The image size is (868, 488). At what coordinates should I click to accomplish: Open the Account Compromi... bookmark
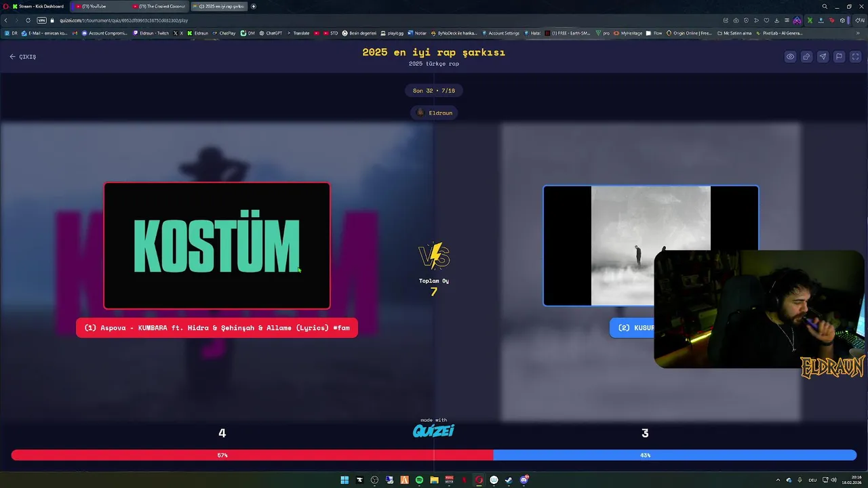[x=104, y=33]
